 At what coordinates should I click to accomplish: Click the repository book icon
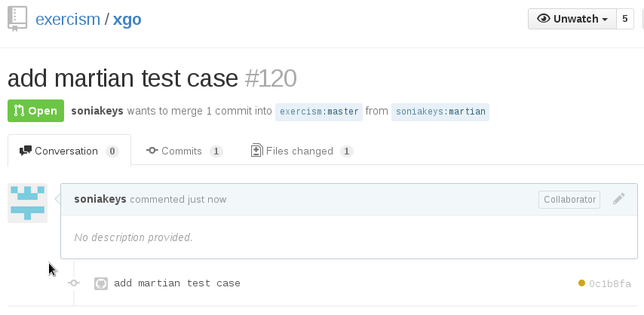(x=17, y=19)
